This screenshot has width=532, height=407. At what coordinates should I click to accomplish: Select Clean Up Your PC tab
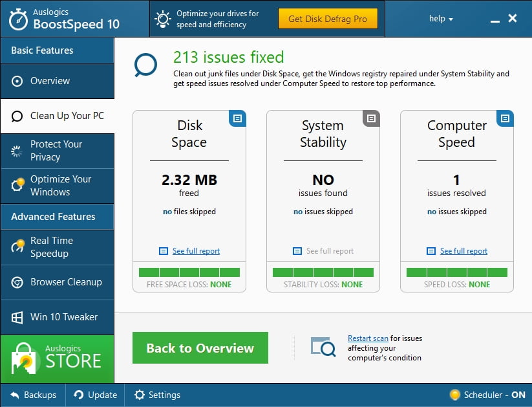point(58,116)
